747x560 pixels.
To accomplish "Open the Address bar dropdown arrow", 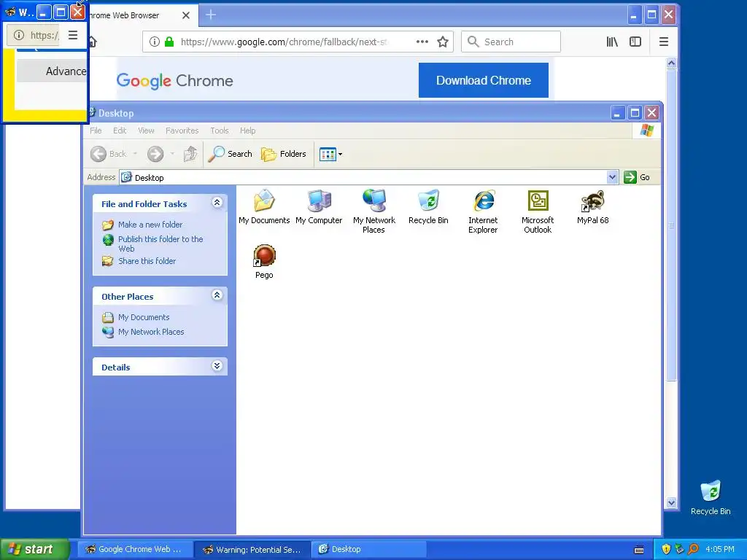I will pos(612,178).
